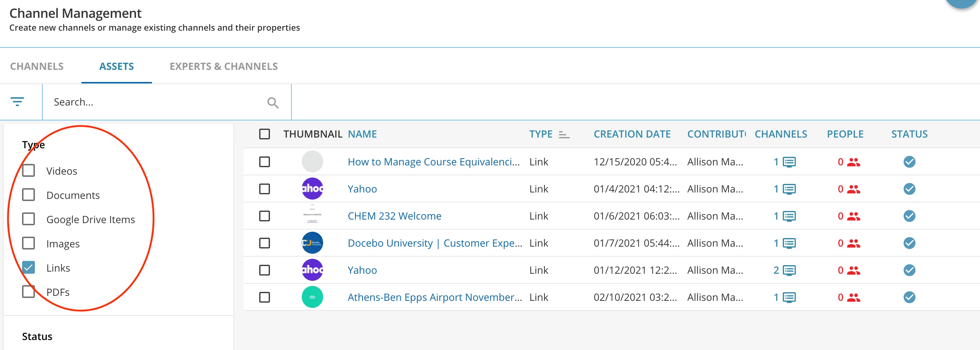Sort by Creation Date column
Viewport: 980px width, 350px height.
click(x=632, y=134)
